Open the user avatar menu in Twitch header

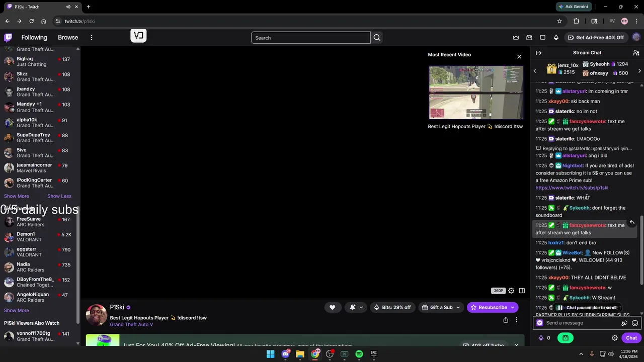click(x=636, y=37)
